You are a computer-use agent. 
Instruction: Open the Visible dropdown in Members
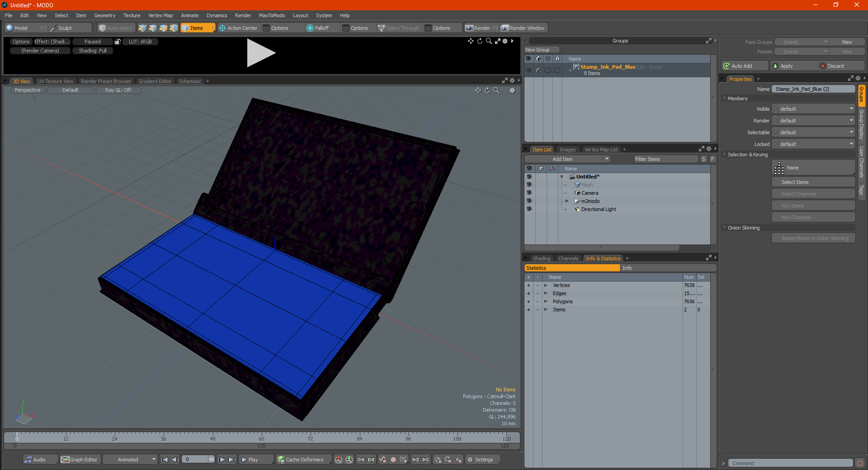(816, 109)
